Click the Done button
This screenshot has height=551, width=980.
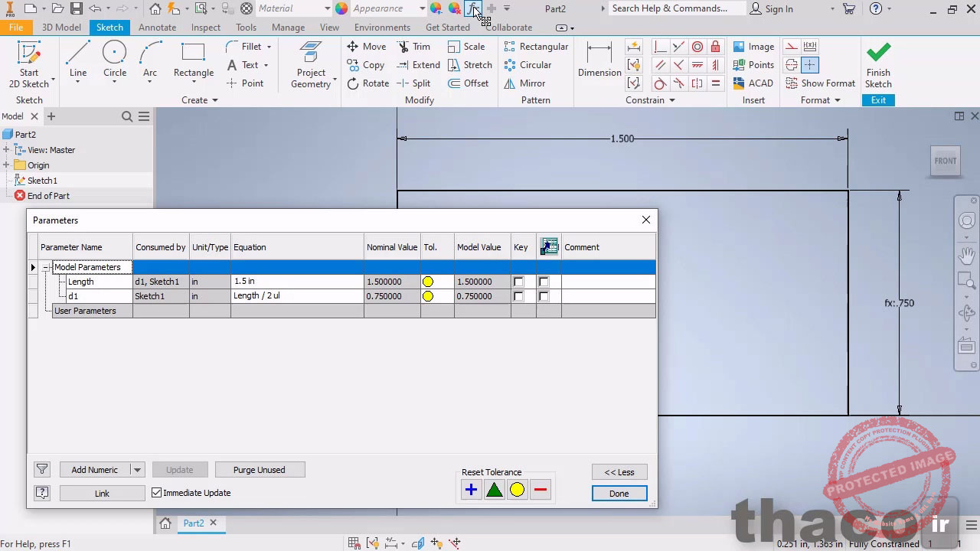pos(619,494)
